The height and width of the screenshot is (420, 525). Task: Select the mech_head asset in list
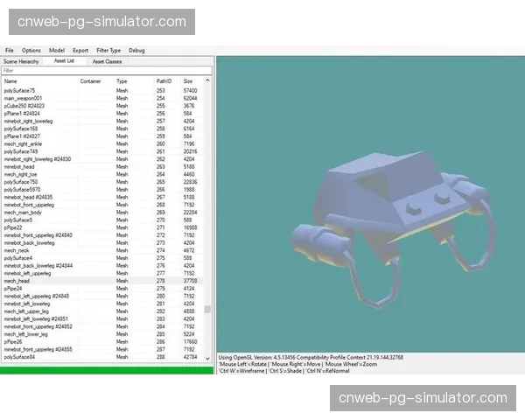point(18,281)
